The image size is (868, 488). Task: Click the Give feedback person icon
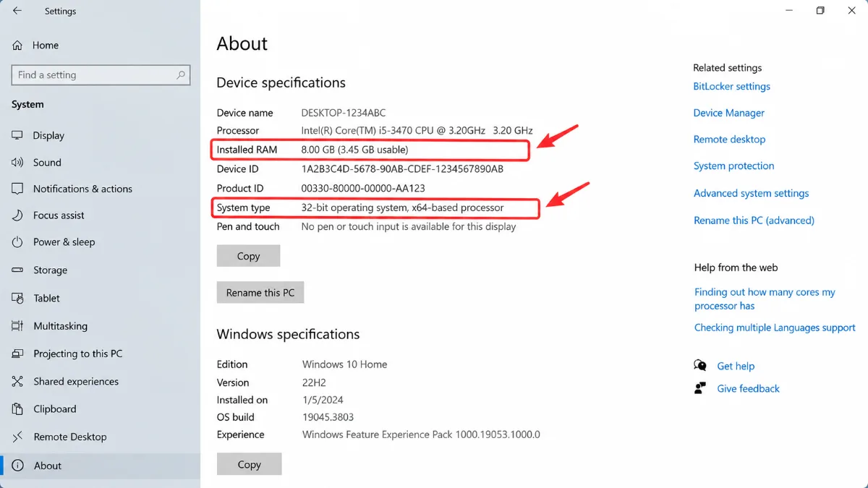point(700,388)
